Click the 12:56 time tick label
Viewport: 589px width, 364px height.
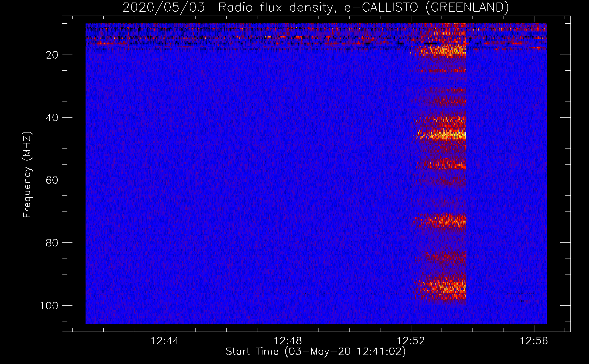534,341
